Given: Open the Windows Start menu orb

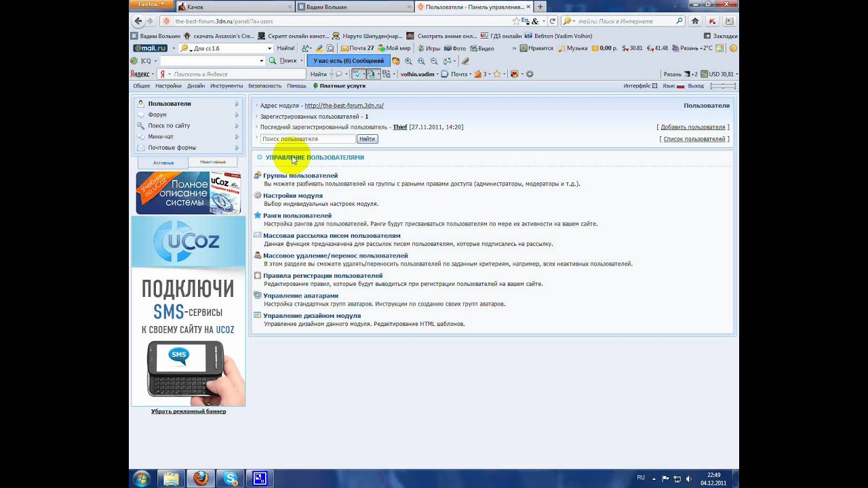Looking at the screenshot, I should tap(142, 478).
